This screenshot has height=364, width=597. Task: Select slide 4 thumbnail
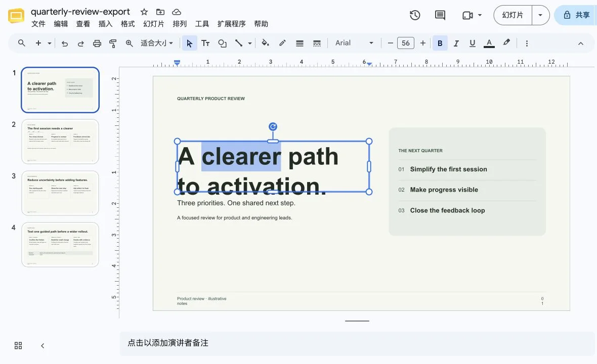[60, 245]
